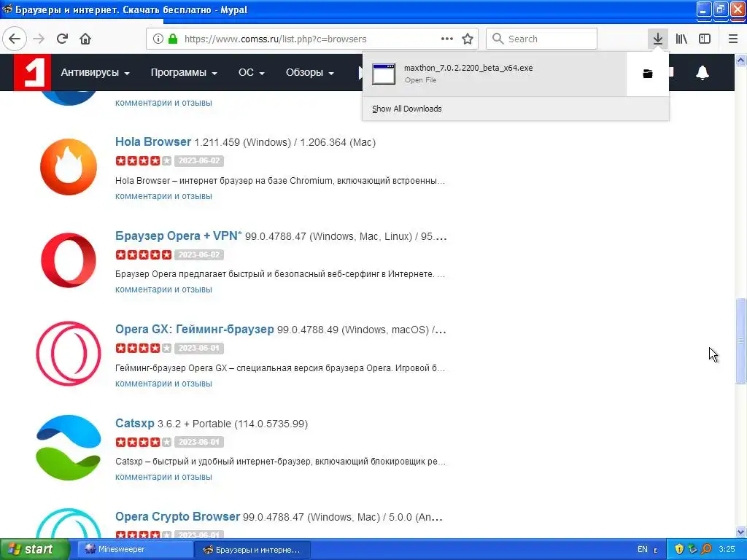Go back to the previous page

coord(15,39)
